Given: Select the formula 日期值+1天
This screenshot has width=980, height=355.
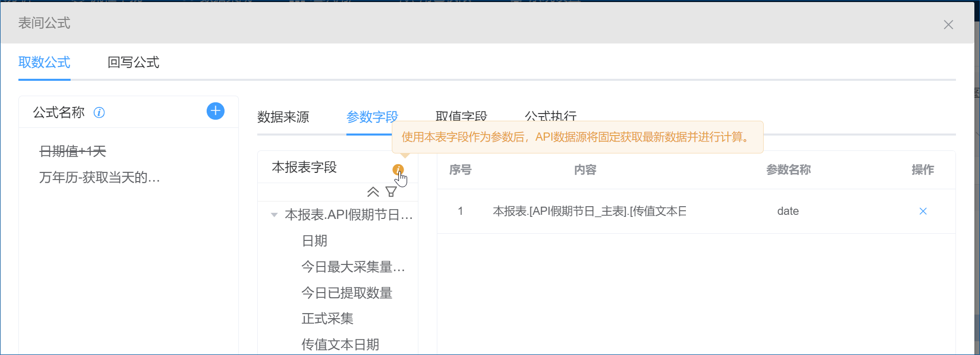Looking at the screenshot, I should (73, 151).
